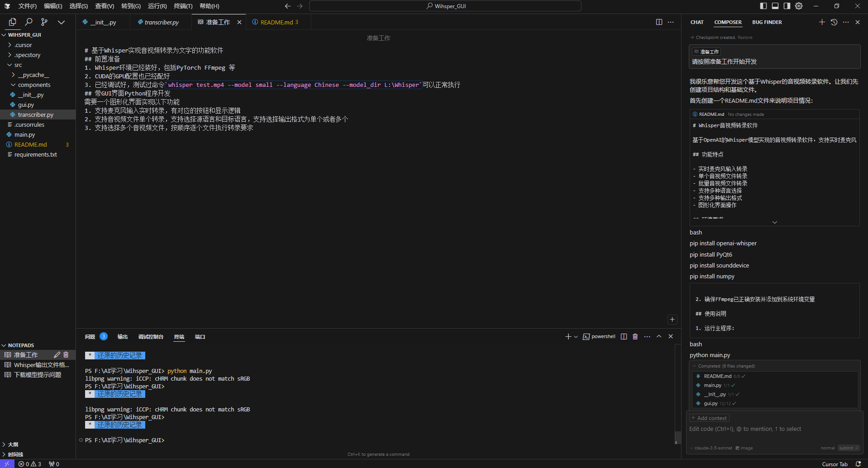Attach an image to the composer
The height and width of the screenshot is (468, 868).
tap(744, 448)
